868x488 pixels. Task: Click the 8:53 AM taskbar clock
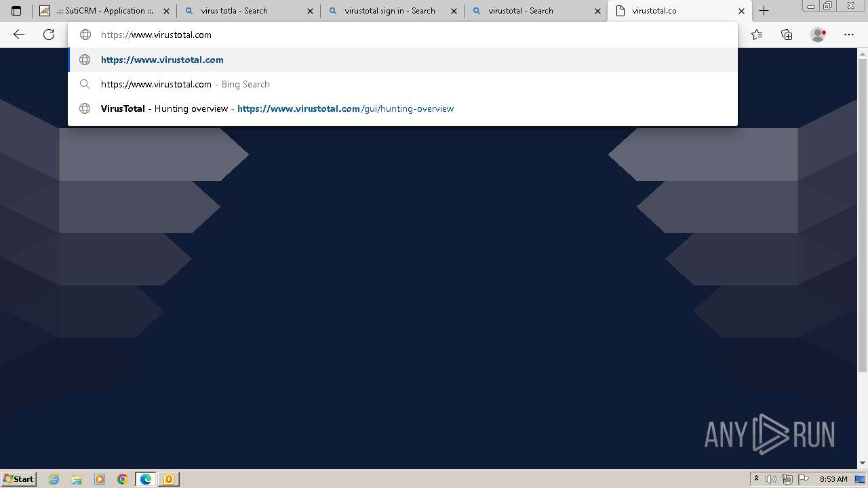pyautogui.click(x=833, y=479)
